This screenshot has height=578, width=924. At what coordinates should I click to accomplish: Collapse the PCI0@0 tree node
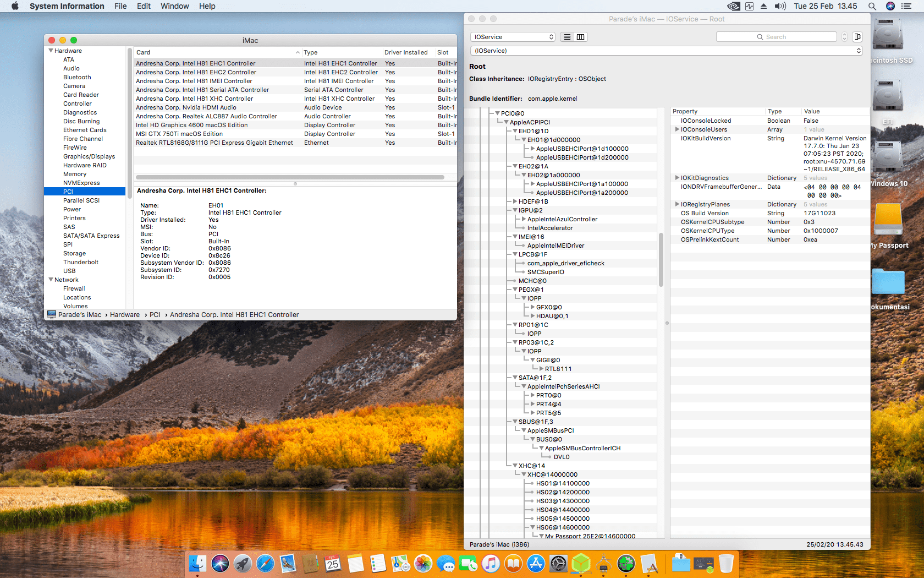(x=497, y=113)
